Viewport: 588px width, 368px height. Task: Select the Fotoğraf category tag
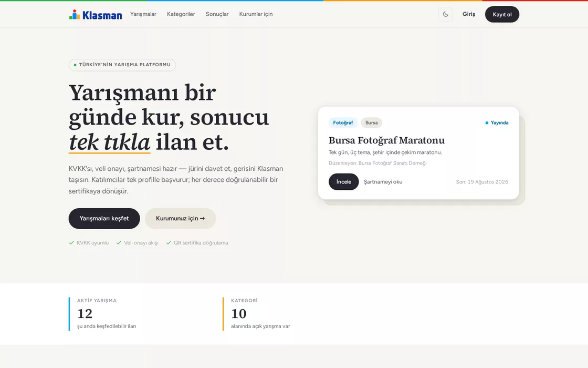343,123
